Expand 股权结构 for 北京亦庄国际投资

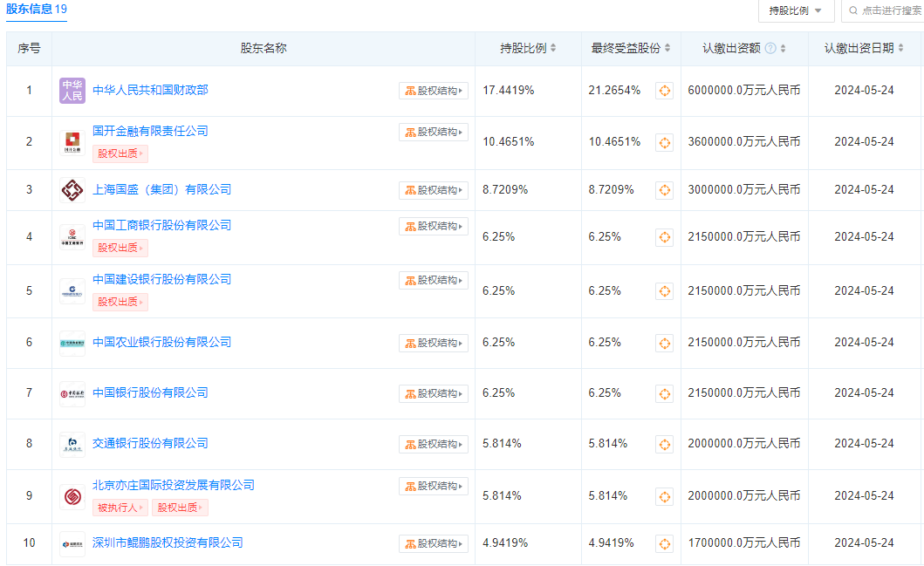tap(434, 486)
